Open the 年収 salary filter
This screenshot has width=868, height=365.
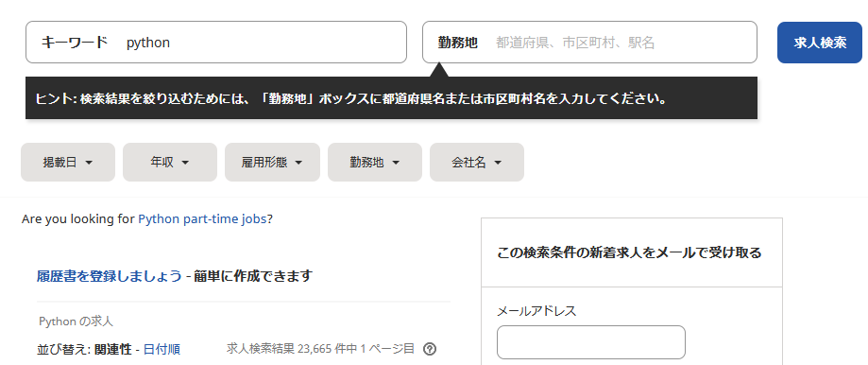(x=169, y=163)
